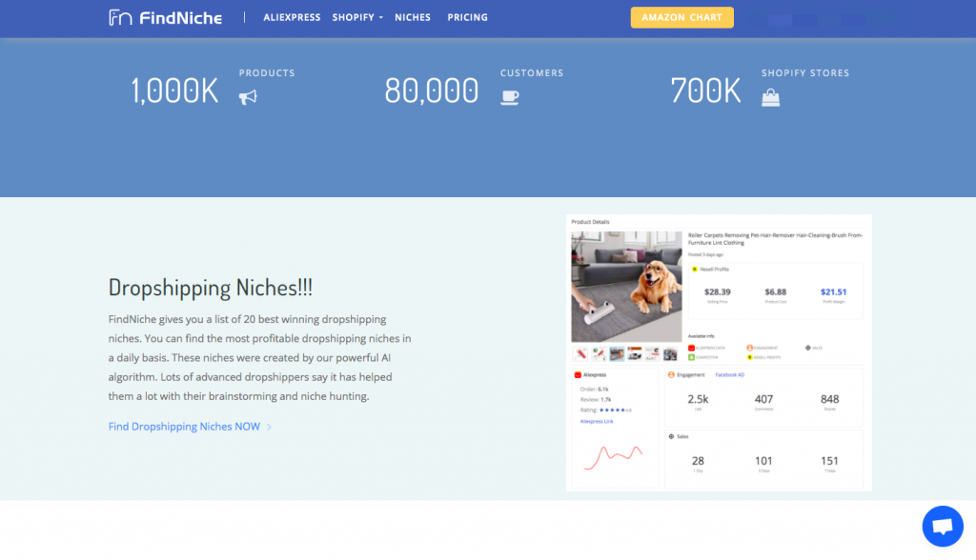Click the AliExpress Data icon under Available Info
This screenshot has height=560, width=976.
(691, 348)
